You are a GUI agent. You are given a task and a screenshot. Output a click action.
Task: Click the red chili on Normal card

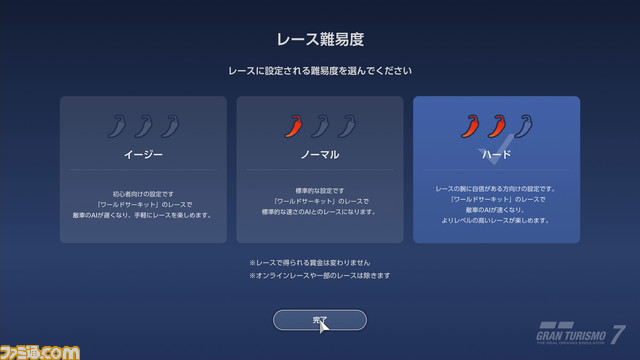click(293, 126)
